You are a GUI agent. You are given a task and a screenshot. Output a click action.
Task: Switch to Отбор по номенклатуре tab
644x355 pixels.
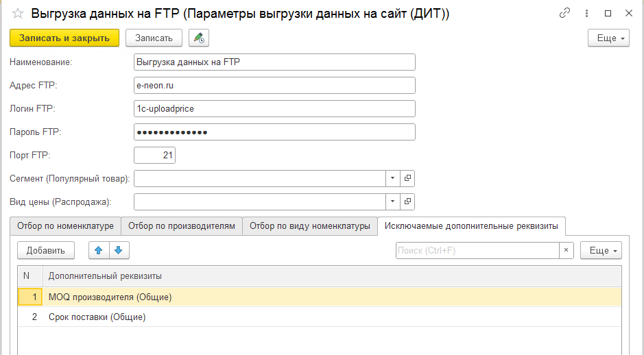(x=65, y=226)
